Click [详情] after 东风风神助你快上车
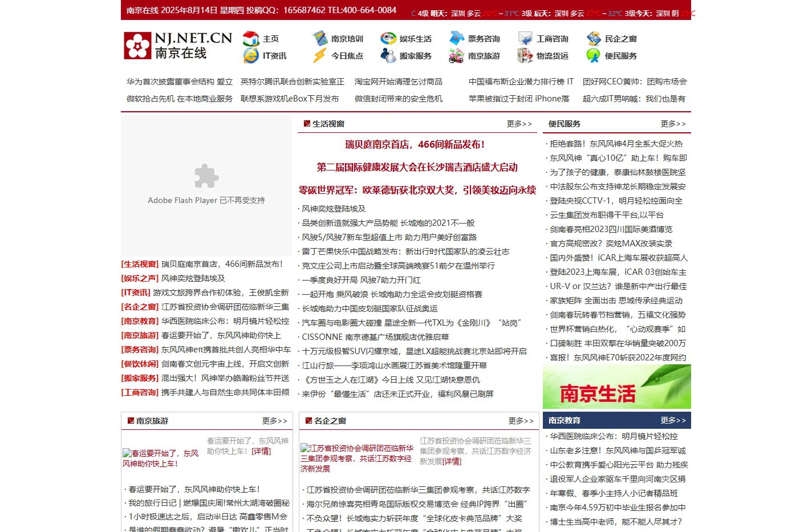Viewport: 812px width, 532px height. [261, 451]
